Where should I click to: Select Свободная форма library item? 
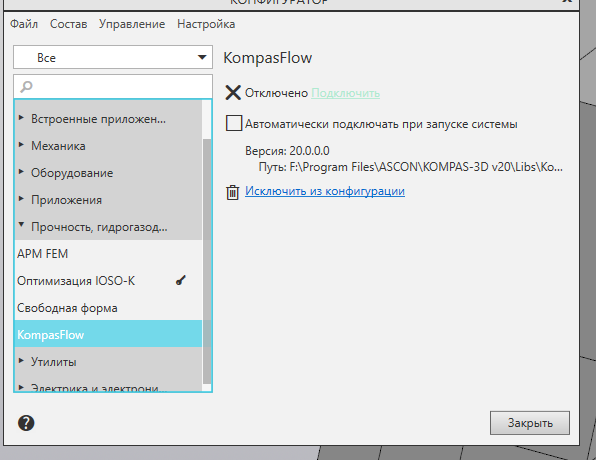pos(108,308)
